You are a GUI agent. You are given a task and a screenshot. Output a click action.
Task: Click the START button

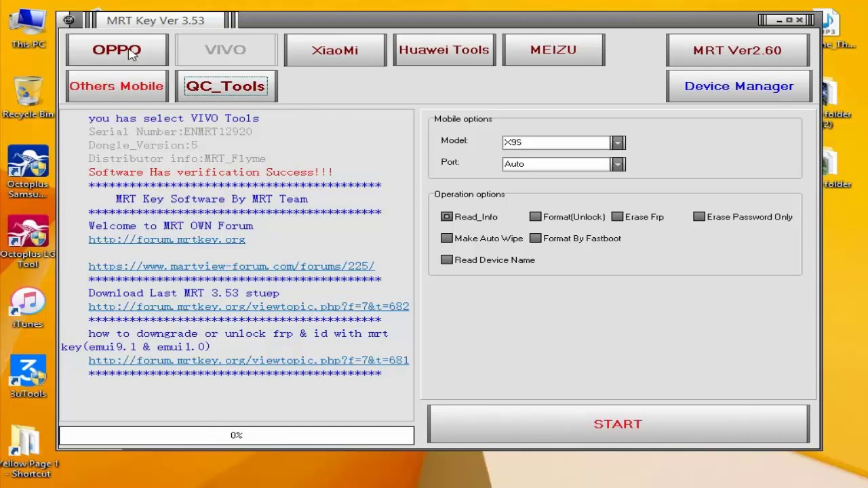[x=618, y=424]
